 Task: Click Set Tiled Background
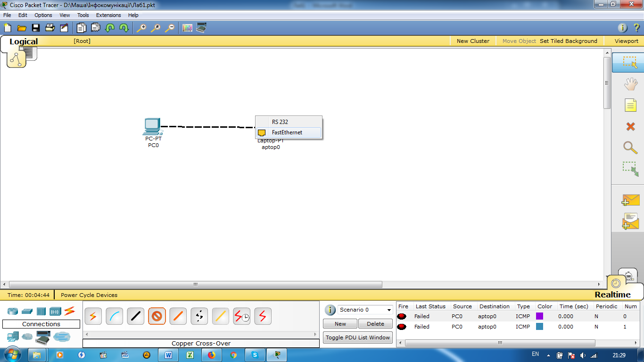[x=569, y=41]
